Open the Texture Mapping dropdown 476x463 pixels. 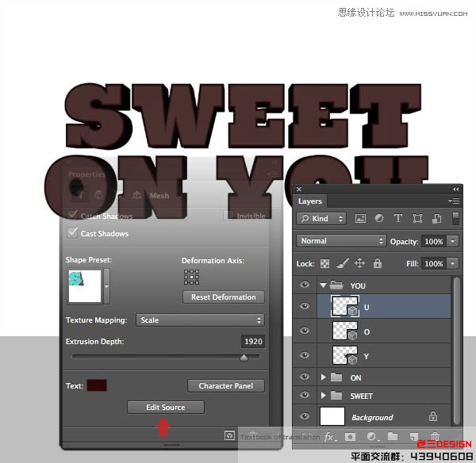[200, 320]
